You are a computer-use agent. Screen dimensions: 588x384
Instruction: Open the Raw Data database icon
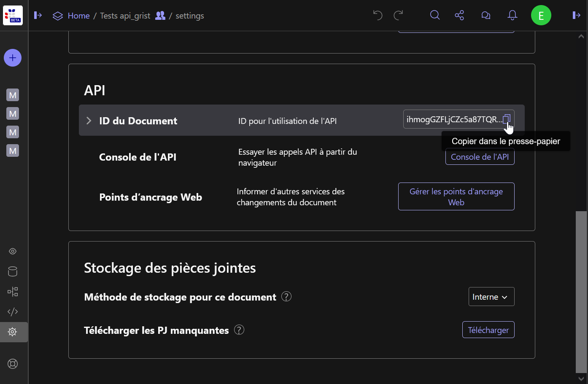13,271
